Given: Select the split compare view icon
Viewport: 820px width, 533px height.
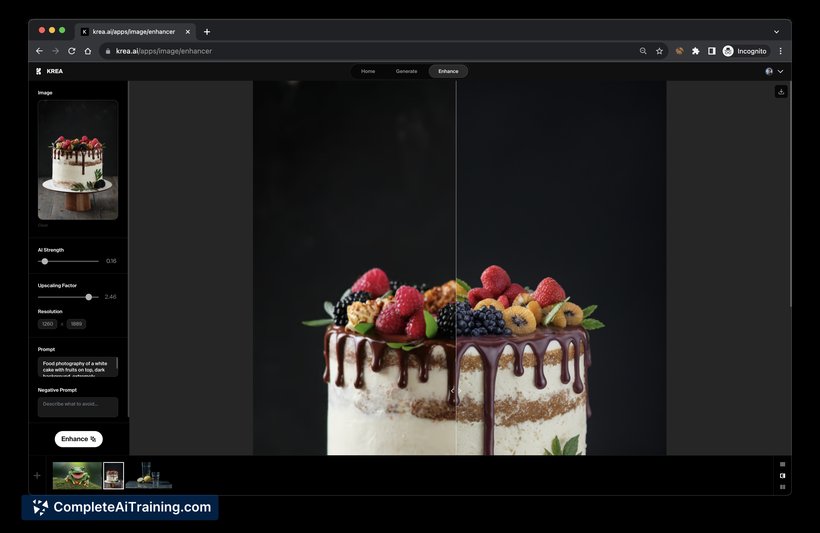Looking at the screenshot, I should [782, 475].
